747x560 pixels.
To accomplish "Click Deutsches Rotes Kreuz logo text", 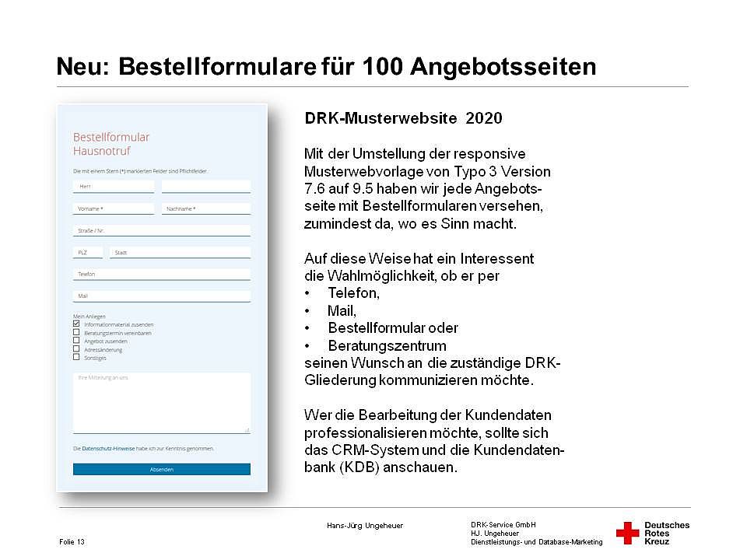I will pos(667,534).
